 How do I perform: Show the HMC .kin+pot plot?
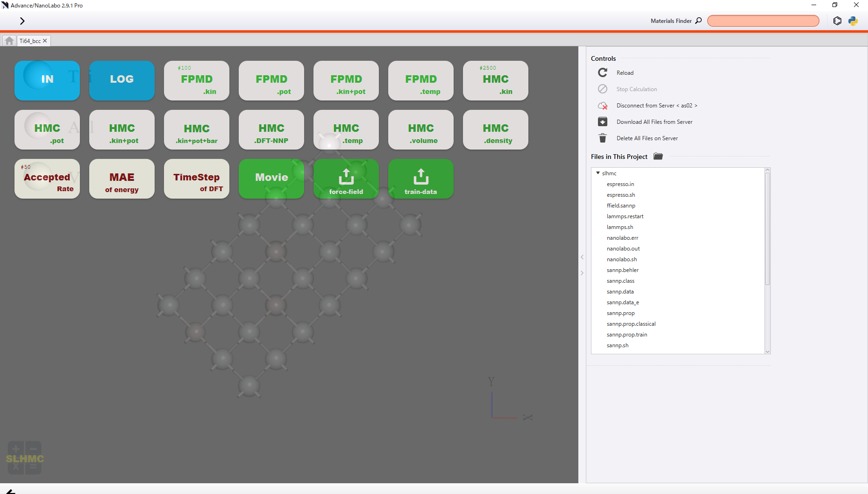click(x=122, y=129)
